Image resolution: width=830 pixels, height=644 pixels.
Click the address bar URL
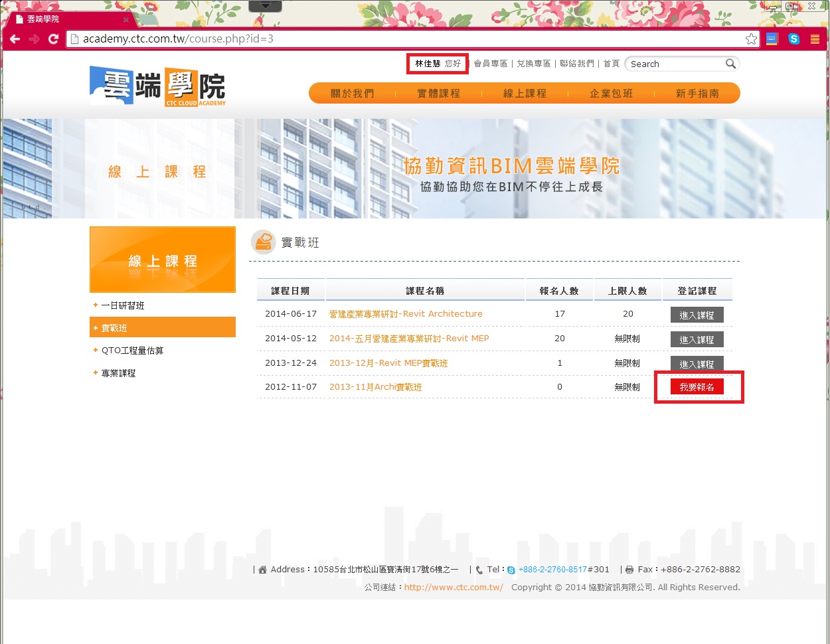[178, 39]
